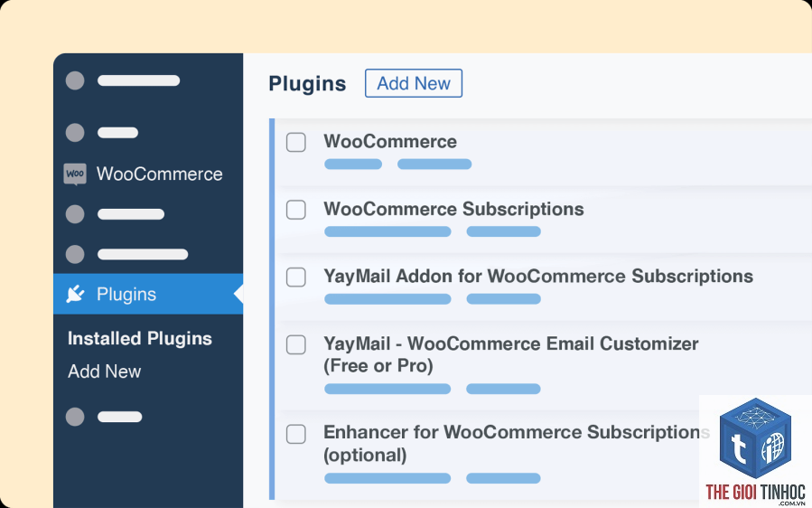Click the WooCommerce Subscriptions plugin title
Screen dimensions: 812x508
coord(453,209)
